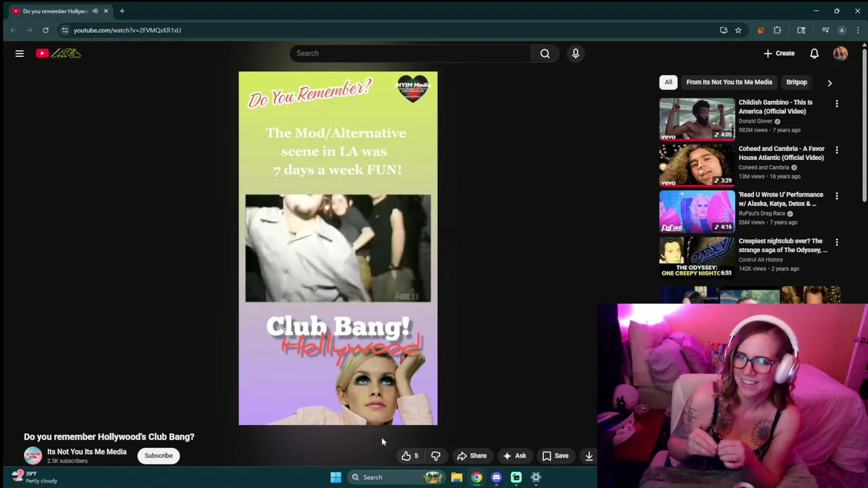Open Creepiest nightclub ever thumbnail

pos(697,257)
